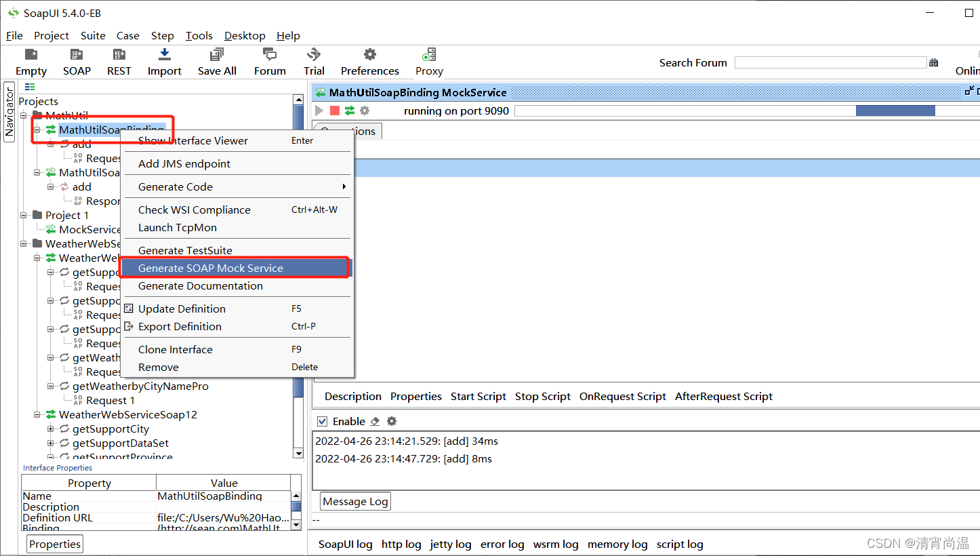Screen dimensions: 980x556
Task: Stop the running mock service
Action: pyautogui.click(x=333, y=111)
